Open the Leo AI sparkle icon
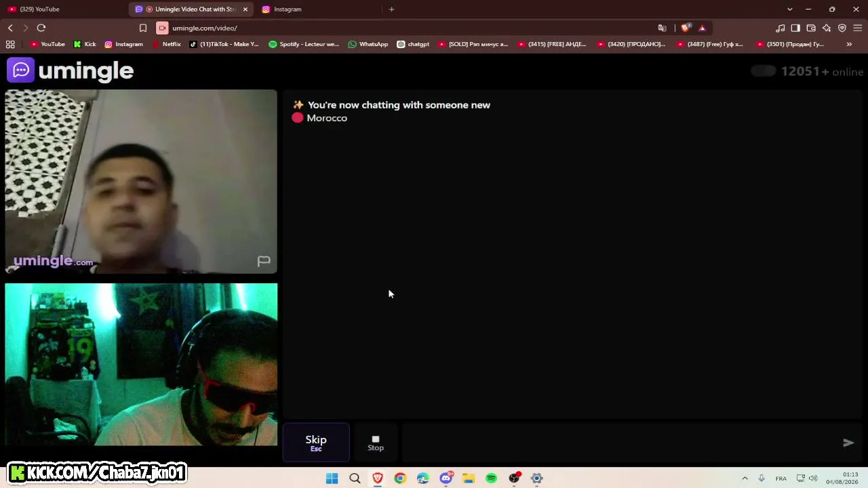The width and height of the screenshot is (868, 488). tap(827, 28)
